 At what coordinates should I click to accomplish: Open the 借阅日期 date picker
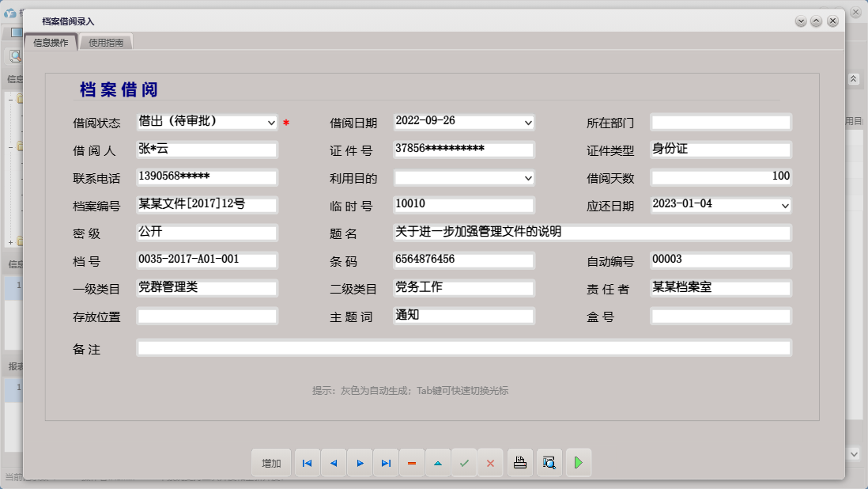pyautogui.click(x=527, y=122)
